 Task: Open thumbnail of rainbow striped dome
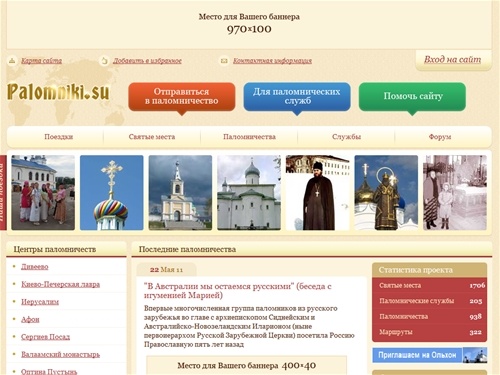coord(112,193)
